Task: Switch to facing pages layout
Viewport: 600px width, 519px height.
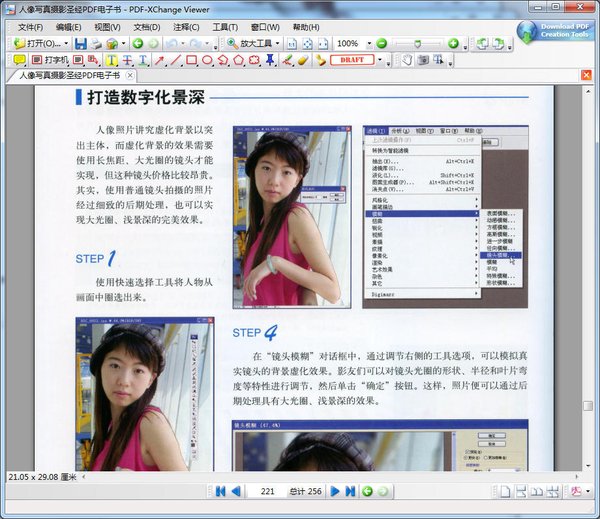Action: 537,491
